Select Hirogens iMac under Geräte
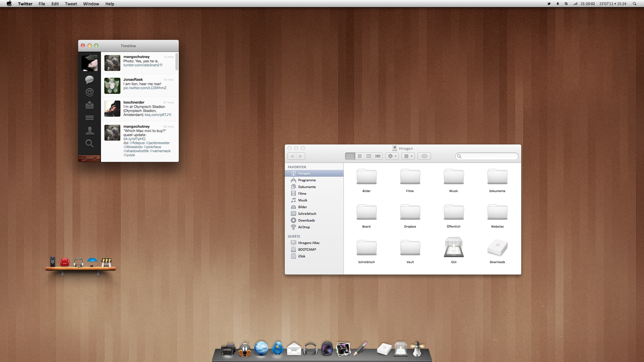 [x=314, y=243]
